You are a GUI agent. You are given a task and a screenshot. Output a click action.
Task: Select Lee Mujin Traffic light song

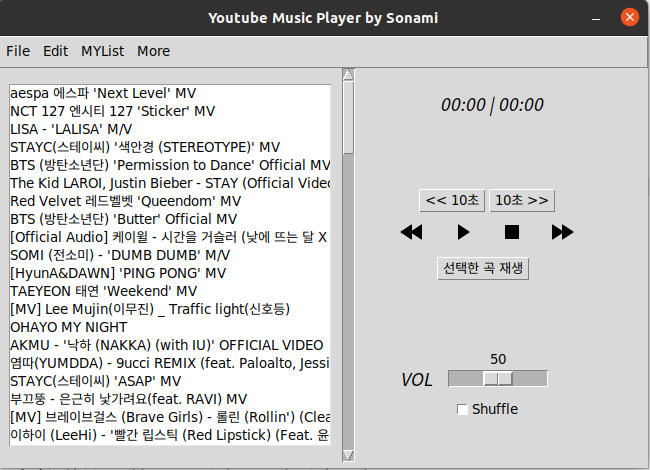[x=170, y=309]
